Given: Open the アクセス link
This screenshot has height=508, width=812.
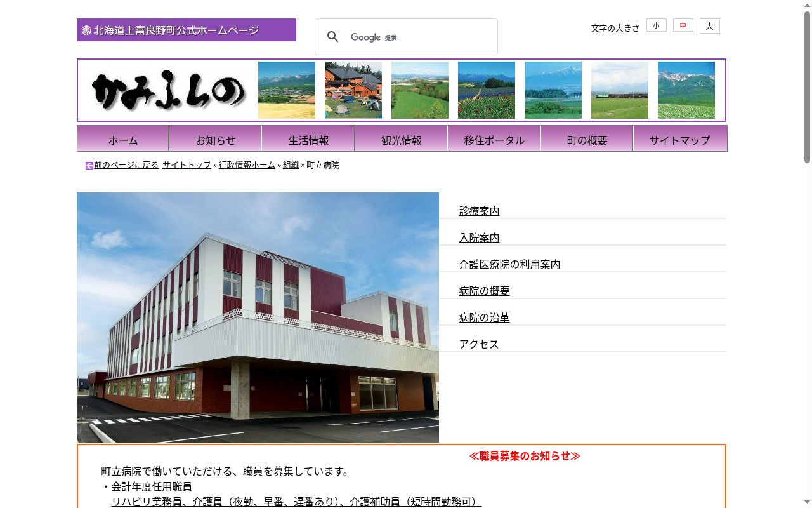Looking at the screenshot, I should coord(479,344).
